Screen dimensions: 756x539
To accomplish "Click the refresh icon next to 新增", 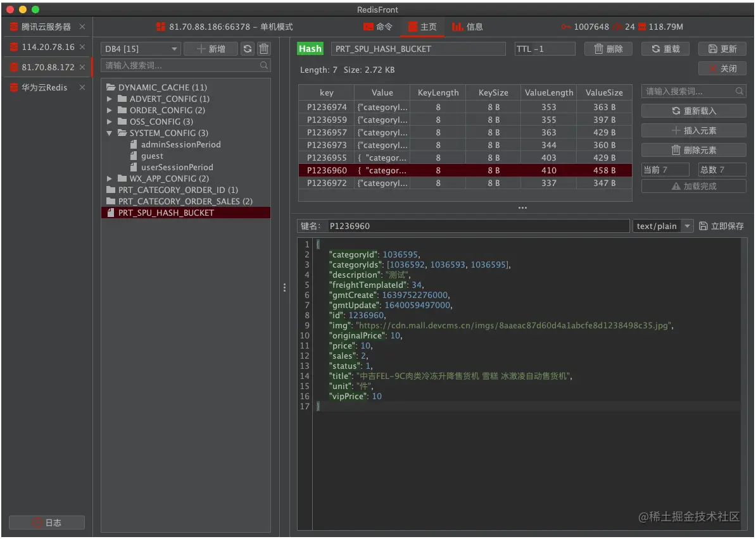I will [248, 49].
